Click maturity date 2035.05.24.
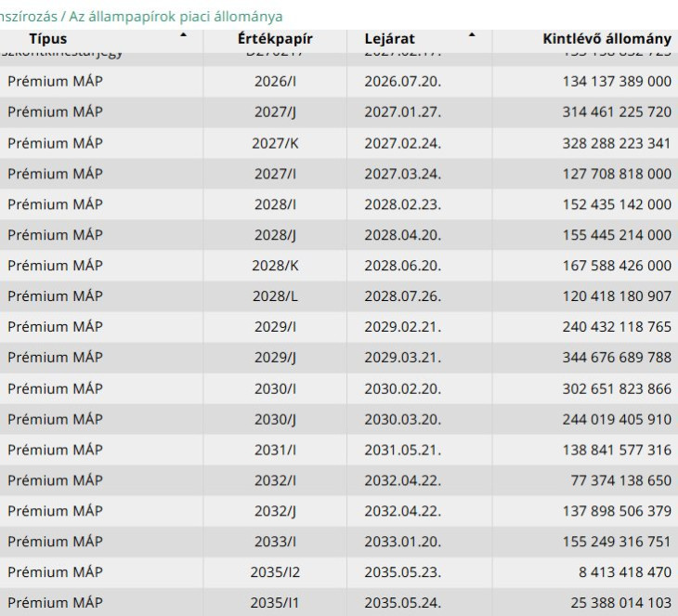 pyautogui.click(x=402, y=603)
